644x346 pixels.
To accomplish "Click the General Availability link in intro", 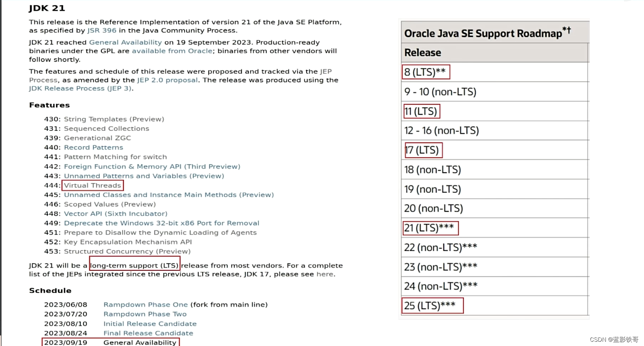I will (125, 42).
